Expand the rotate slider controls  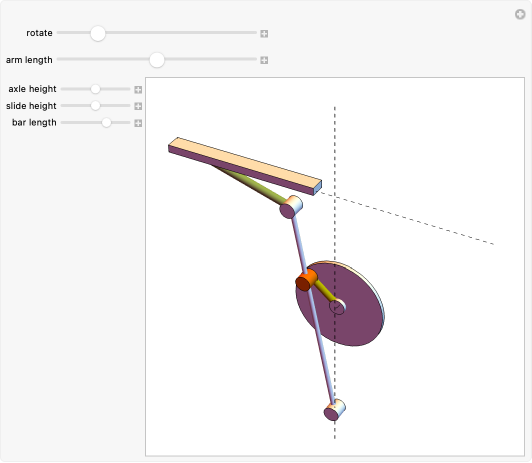tap(264, 34)
